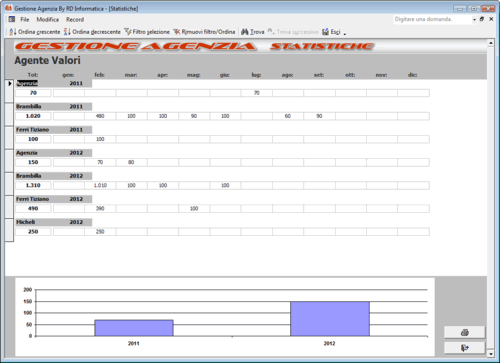
Task: Open the help question dropdown arrow
Action: 474,20
